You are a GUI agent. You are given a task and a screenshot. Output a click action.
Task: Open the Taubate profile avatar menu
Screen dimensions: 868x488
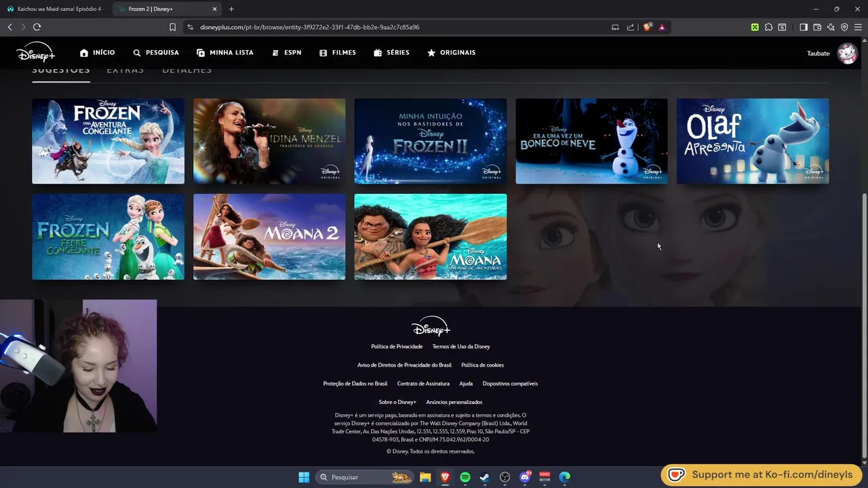pyautogui.click(x=847, y=53)
